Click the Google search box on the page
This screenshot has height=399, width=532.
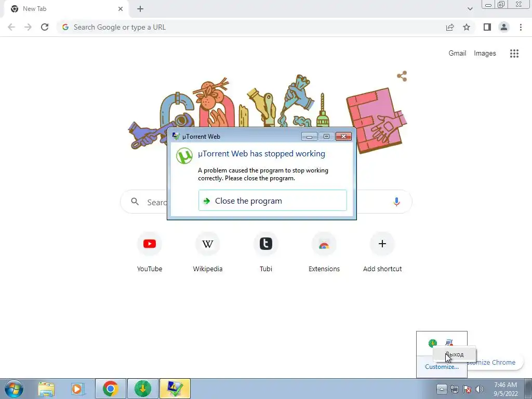click(266, 202)
